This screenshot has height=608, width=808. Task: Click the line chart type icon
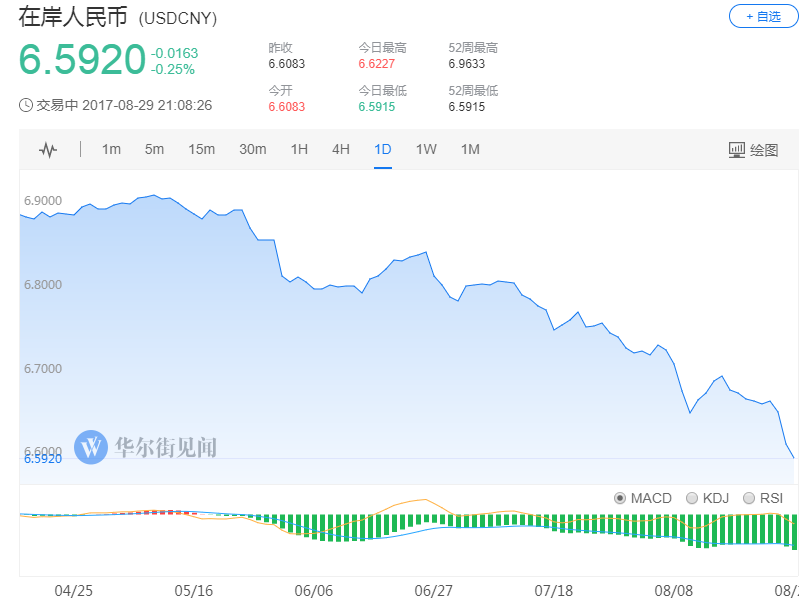(x=48, y=150)
